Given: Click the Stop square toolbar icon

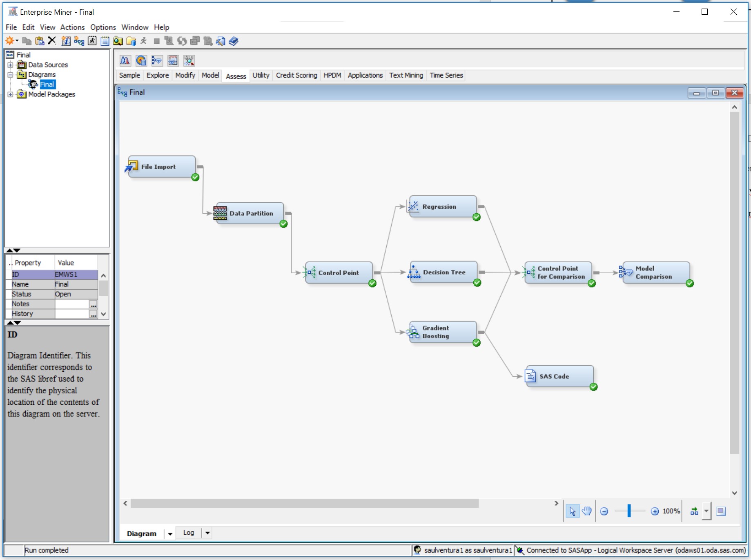Looking at the screenshot, I should (156, 41).
